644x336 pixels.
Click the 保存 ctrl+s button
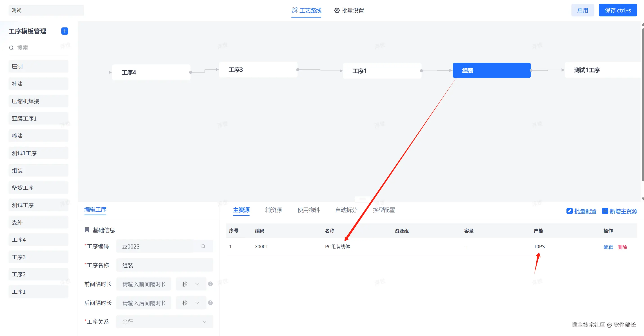(617, 10)
